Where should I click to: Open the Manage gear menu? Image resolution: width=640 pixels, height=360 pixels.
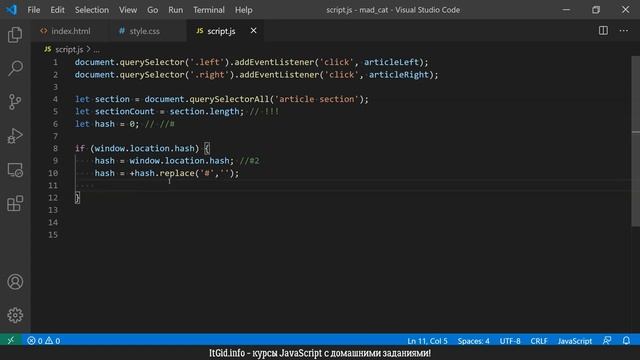click(x=15, y=315)
